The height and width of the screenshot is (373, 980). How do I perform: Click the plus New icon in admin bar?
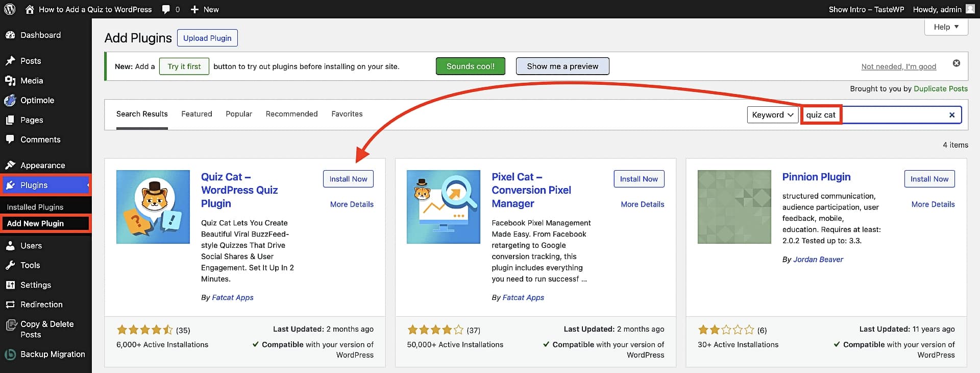point(194,9)
